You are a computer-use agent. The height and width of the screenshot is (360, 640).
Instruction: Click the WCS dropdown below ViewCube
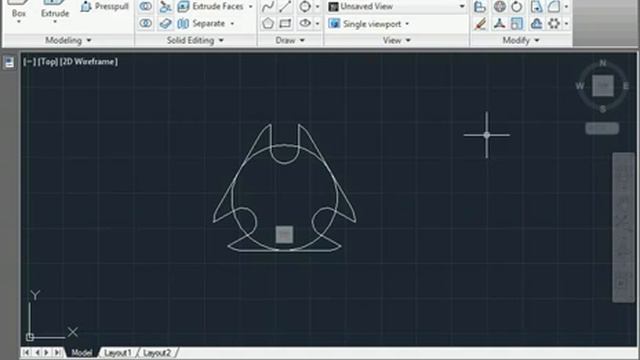pyautogui.click(x=602, y=128)
